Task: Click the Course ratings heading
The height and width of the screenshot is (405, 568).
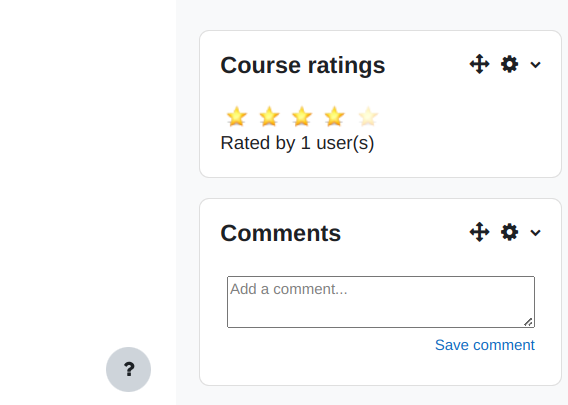Action: tap(302, 65)
